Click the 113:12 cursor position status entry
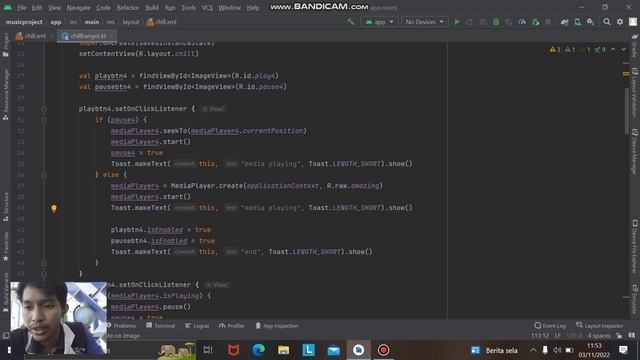Viewport: 640px width, 360px height. pos(540,336)
